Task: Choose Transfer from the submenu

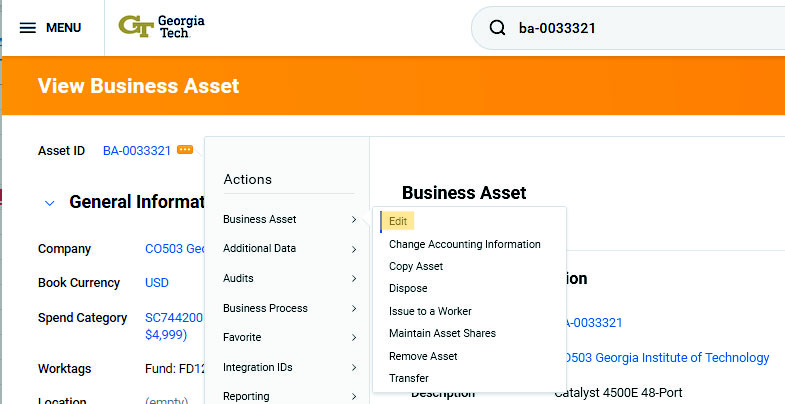Action: (409, 378)
